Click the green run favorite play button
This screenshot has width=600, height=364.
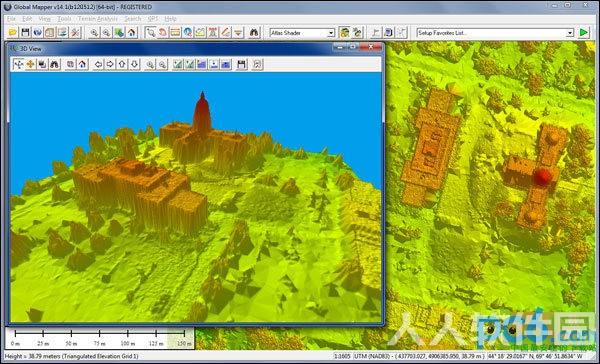pos(584,33)
